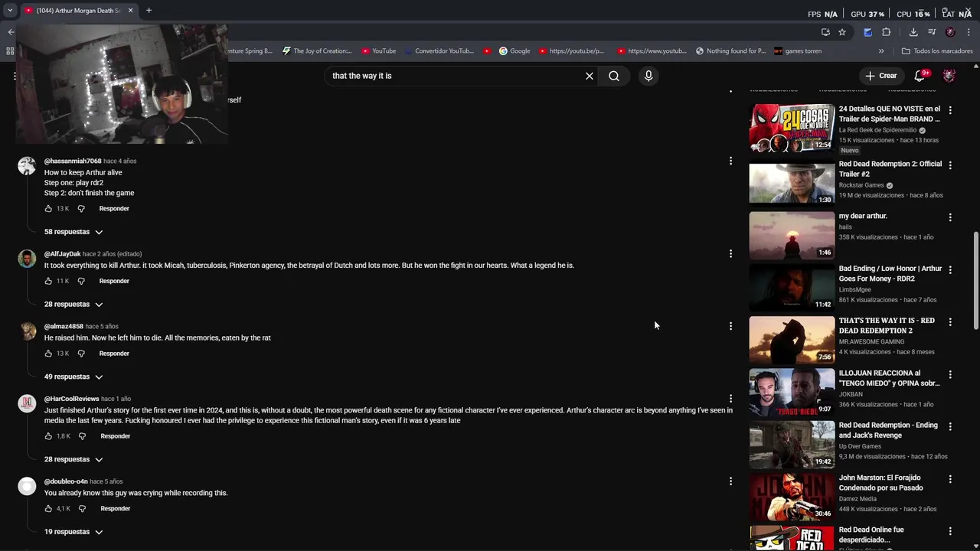
Task: Open 'THAT'S THE WAY IT IS' video thumbnail
Action: (x=792, y=340)
